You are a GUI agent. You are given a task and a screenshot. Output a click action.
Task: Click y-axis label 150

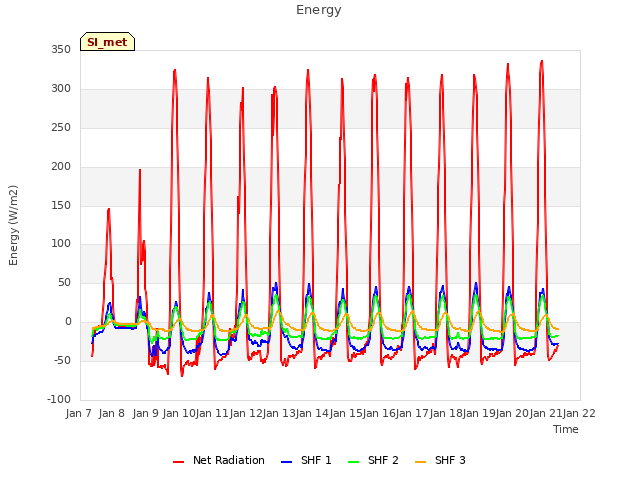click(61, 205)
